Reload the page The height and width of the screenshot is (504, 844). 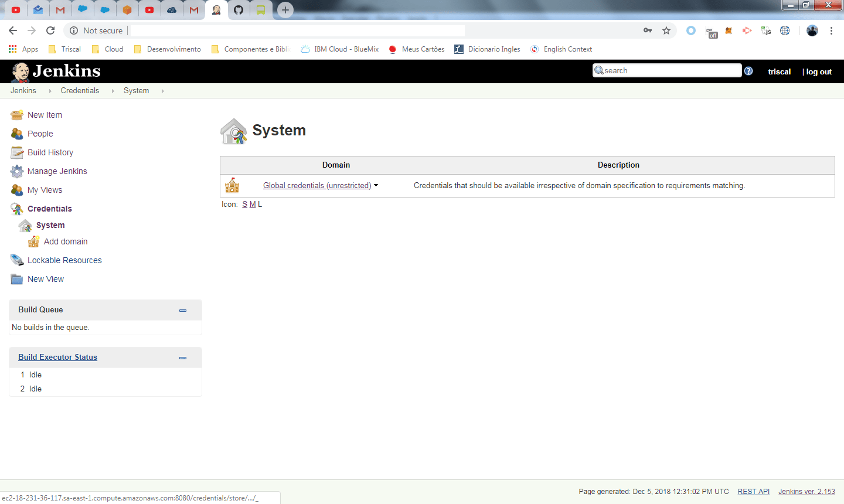pos(50,30)
